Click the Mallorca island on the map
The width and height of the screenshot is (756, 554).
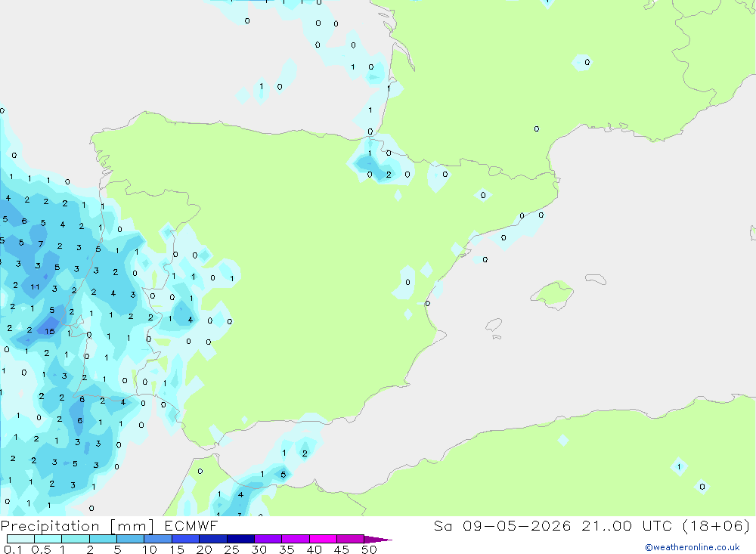(x=553, y=294)
